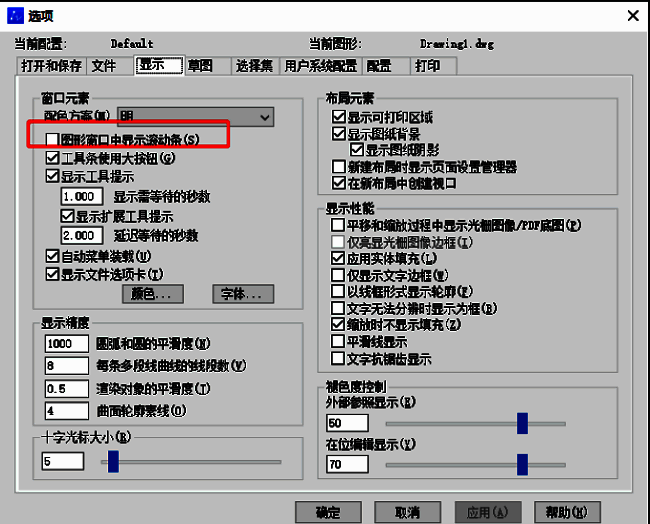Toggle 显示可打印区域 checkbox
Screen dimensions: 650x524
pyautogui.click(x=339, y=117)
